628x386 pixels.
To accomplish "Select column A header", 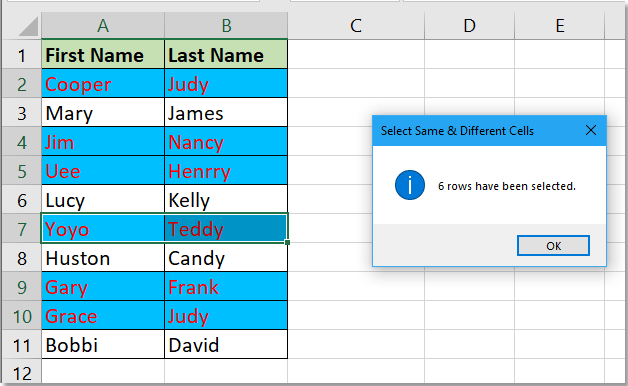I will click(103, 26).
